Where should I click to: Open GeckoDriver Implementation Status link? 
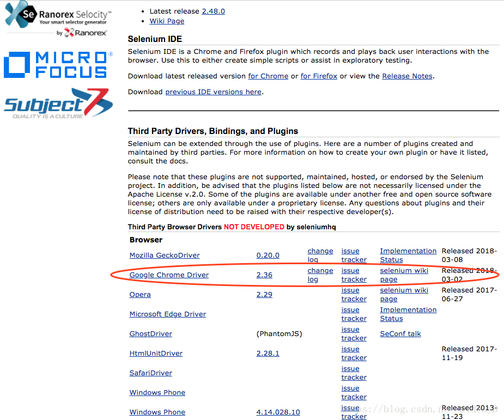coord(408,255)
